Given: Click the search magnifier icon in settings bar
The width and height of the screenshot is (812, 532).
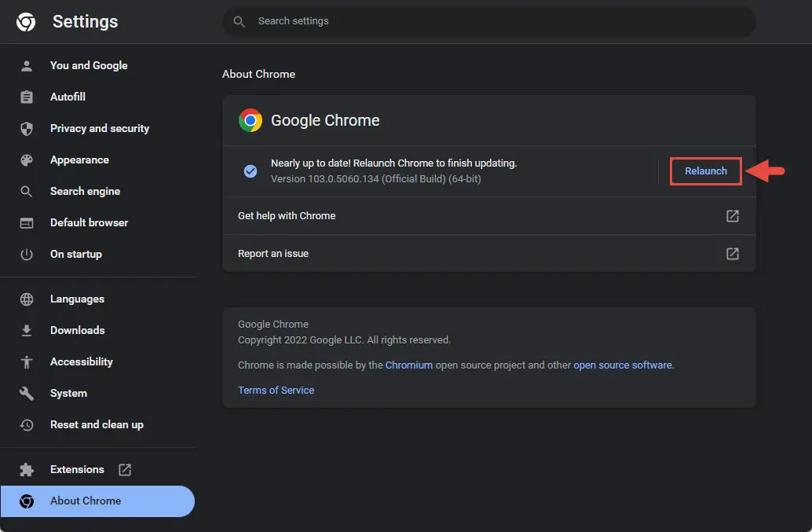Looking at the screenshot, I should pos(239,21).
